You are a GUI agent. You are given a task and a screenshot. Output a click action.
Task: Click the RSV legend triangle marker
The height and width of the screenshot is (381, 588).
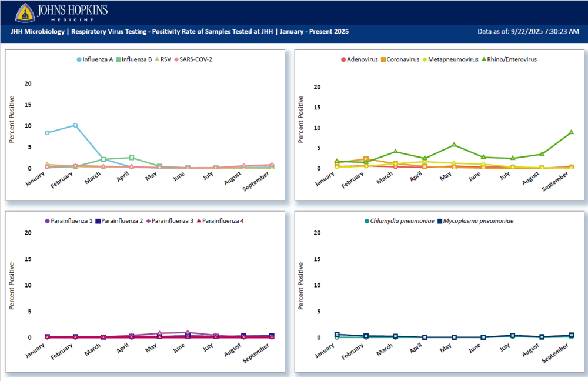coord(156,59)
